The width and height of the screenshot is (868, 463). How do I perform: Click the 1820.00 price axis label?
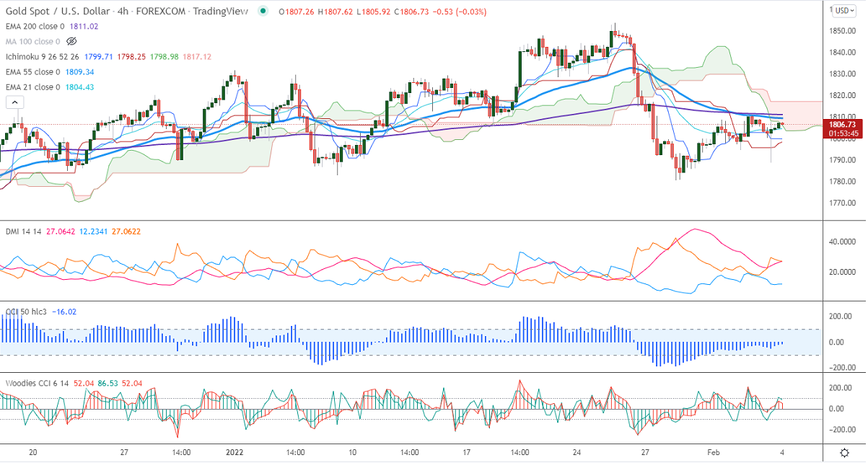842,95
